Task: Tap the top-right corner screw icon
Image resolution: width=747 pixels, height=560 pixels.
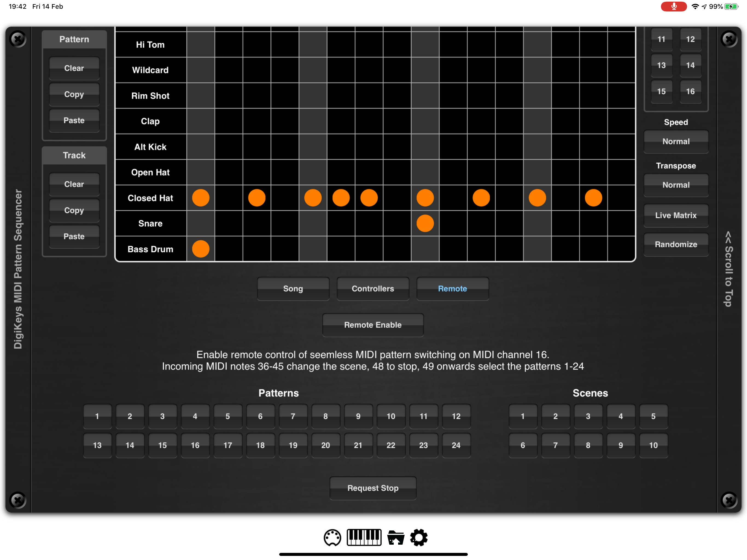Action: (729, 39)
